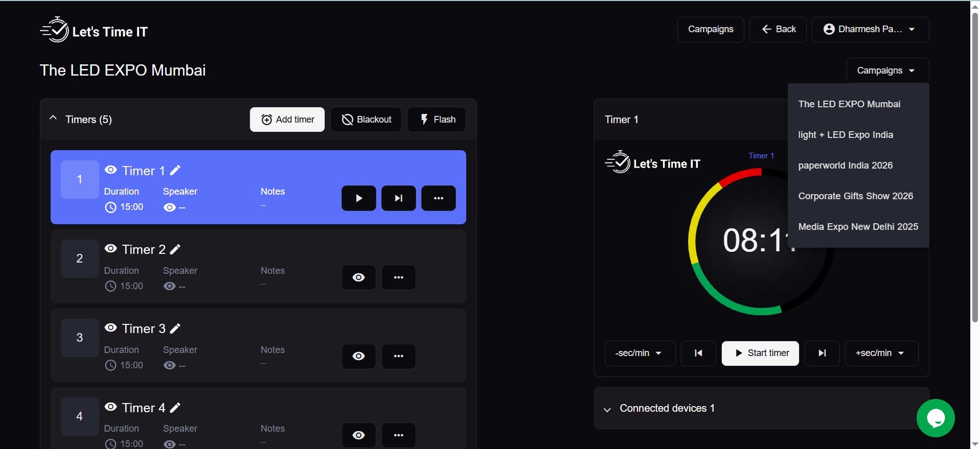Viewport: 980px width, 449px height.
Task: Click the Start timer button
Action: [760, 353]
